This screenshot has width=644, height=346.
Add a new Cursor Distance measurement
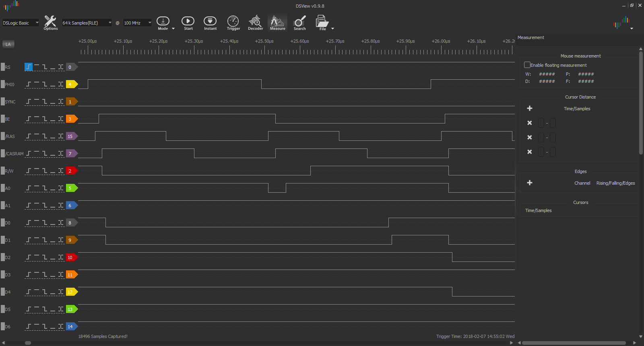tap(530, 108)
